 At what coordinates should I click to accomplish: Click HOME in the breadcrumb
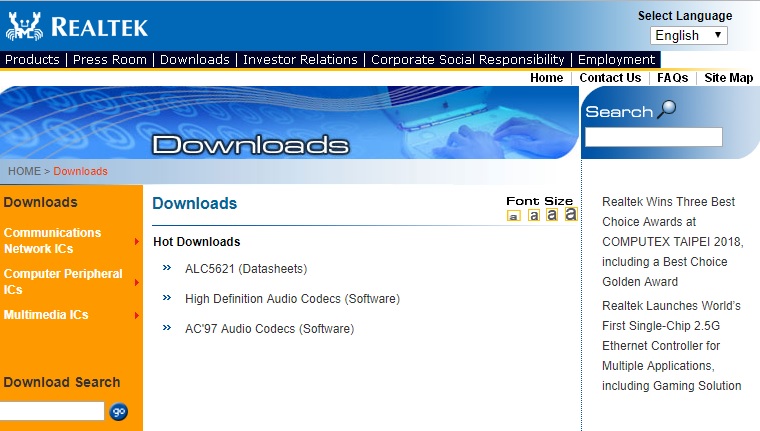24,171
